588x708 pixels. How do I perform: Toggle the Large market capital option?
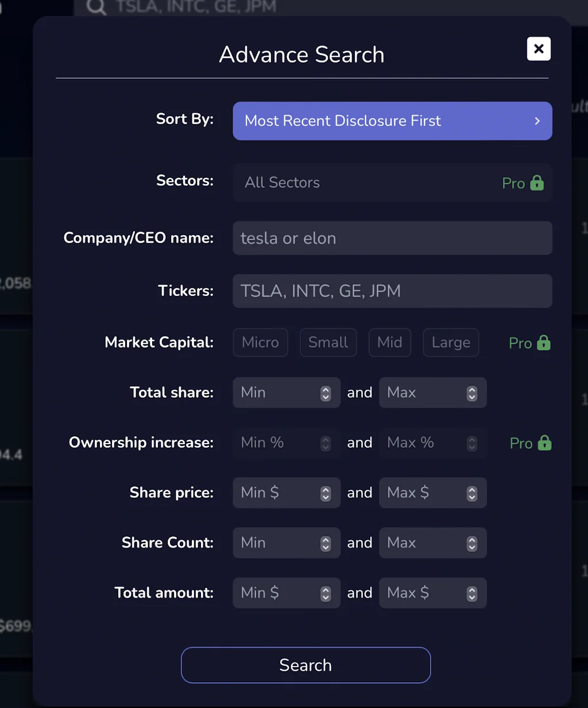tap(451, 343)
